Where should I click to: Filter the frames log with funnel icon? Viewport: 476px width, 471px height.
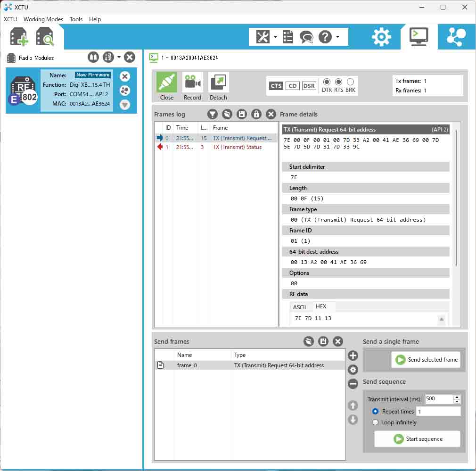click(213, 114)
